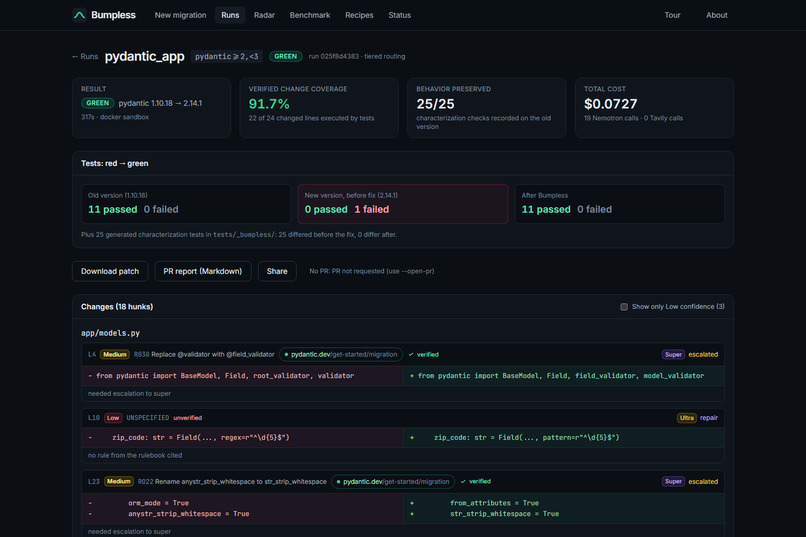Navigate to Recipes
The height and width of the screenshot is (537, 806).
click(x=359, y=15)
